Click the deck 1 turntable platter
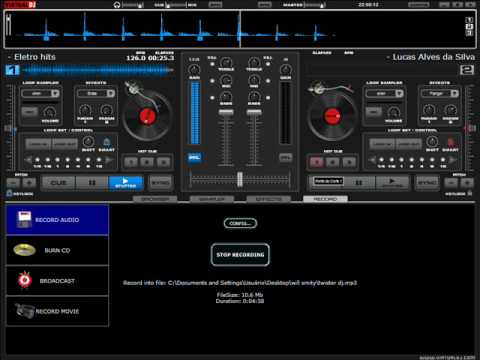The height and width of the screenshot is (360, 480). (147, 117)
